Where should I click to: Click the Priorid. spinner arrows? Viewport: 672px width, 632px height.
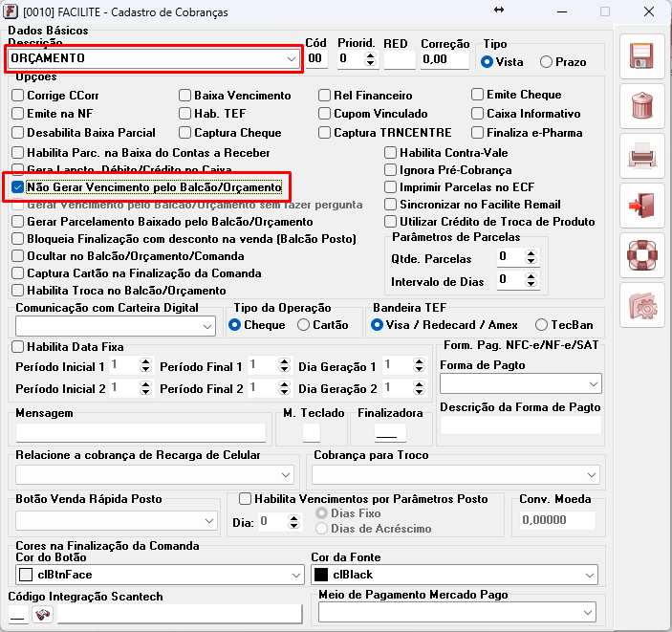370,58
